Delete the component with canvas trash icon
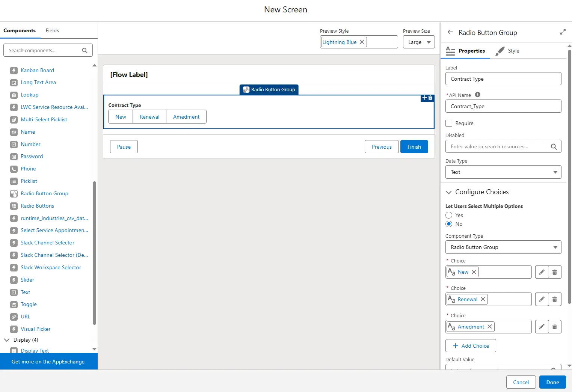 [x=430, y=98]
